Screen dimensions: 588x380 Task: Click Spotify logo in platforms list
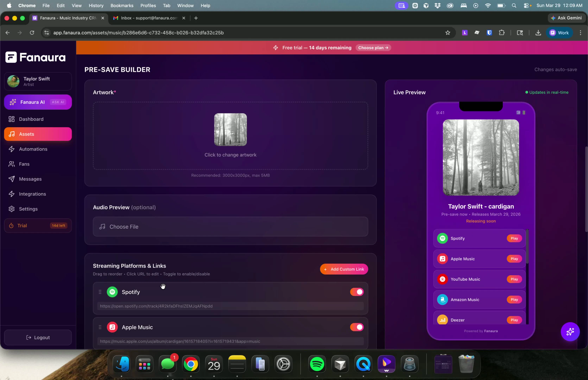point(112,292)
